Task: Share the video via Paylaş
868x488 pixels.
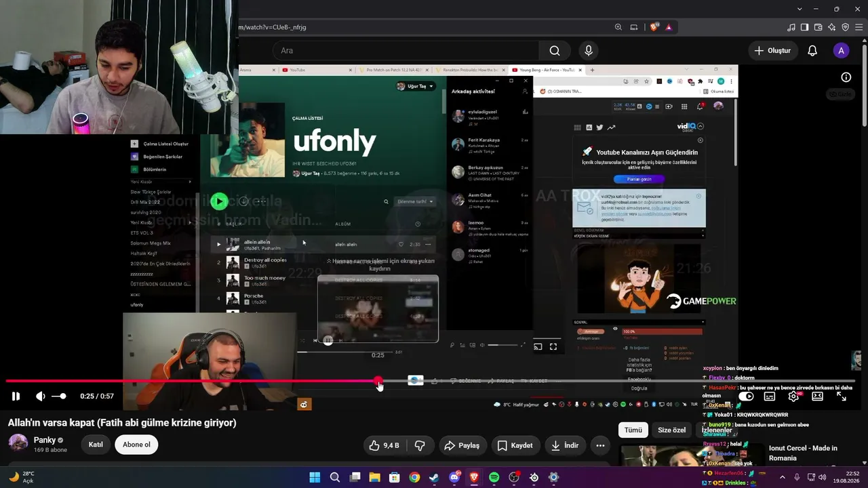Action: coord(462,445)
